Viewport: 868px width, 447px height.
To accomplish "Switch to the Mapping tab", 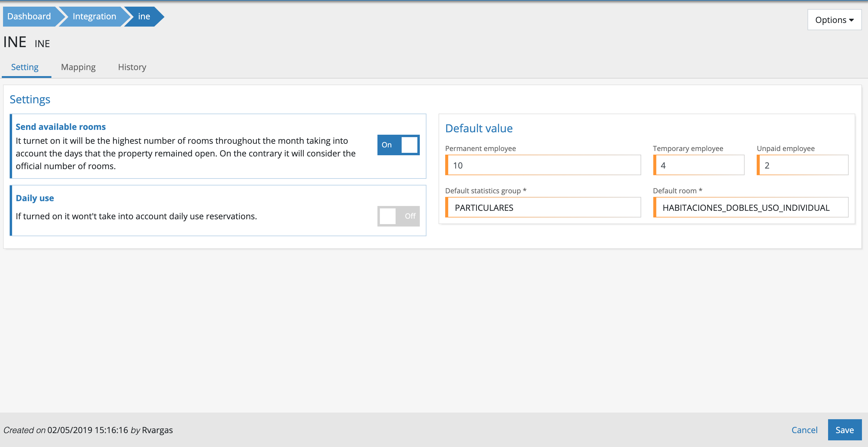I will coord(78,67).
